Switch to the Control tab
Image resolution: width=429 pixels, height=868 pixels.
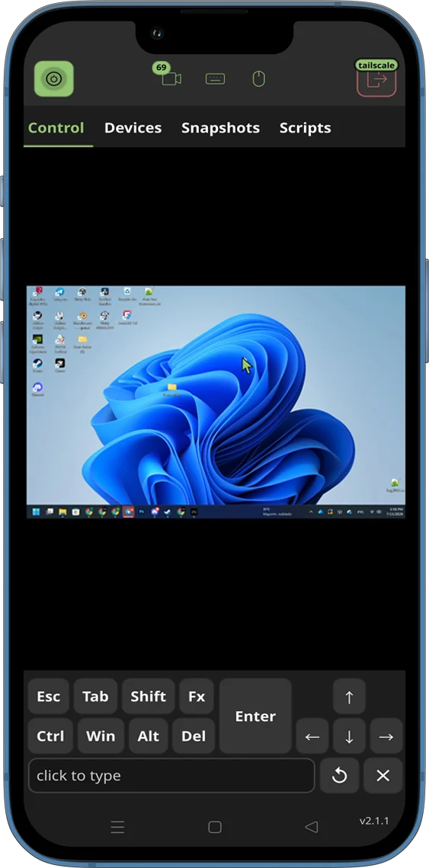(x=56, y=128)
